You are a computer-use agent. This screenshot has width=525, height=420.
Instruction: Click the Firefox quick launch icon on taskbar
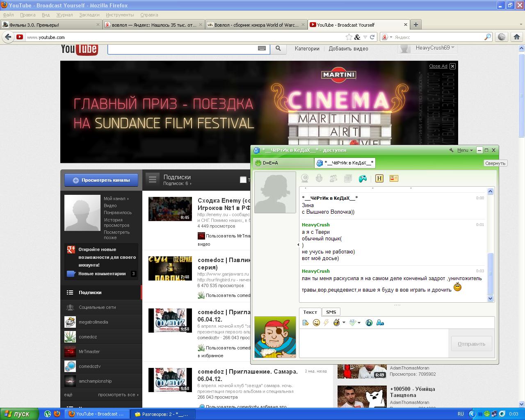57,414
